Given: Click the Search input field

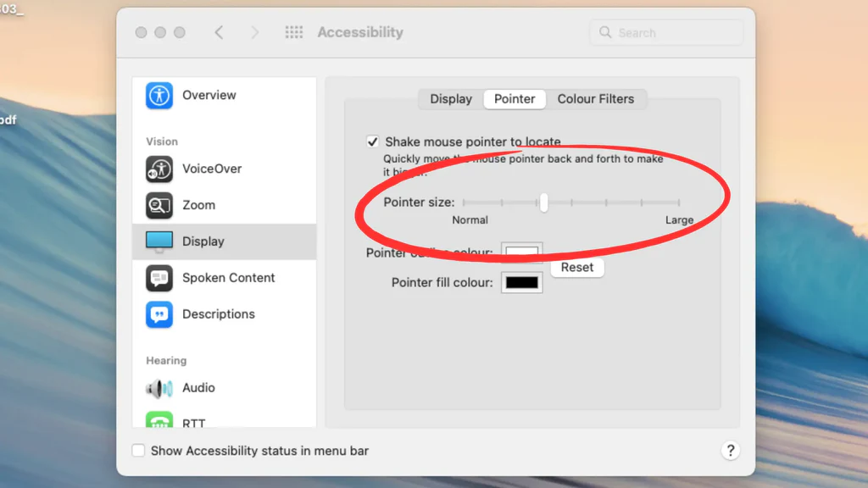Looking at the screenshot, I should click(666, 33).
